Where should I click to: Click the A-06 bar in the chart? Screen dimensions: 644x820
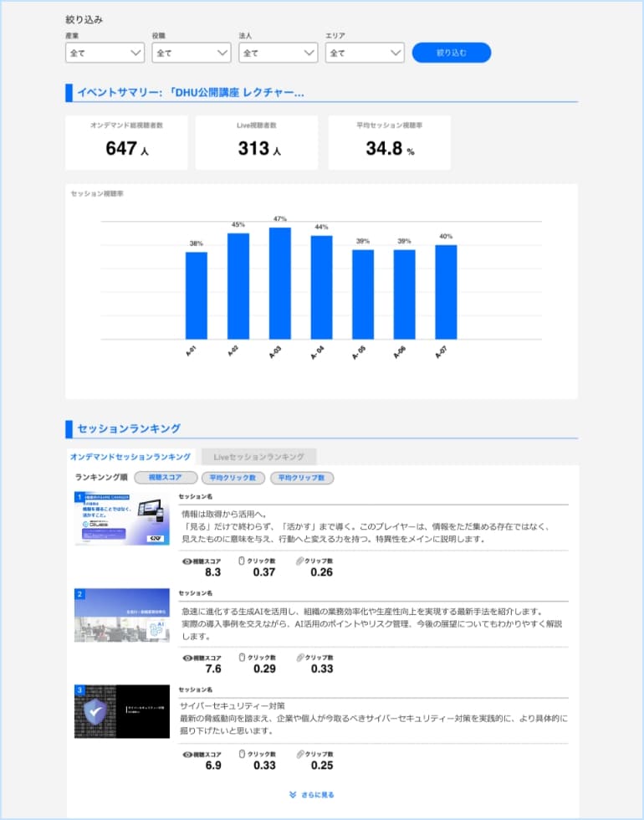[405, 295]
